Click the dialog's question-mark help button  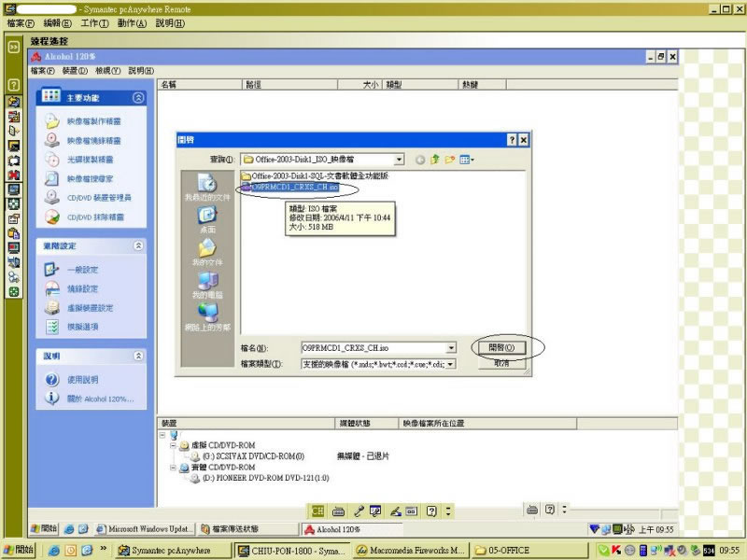click(x=512, y=139)
